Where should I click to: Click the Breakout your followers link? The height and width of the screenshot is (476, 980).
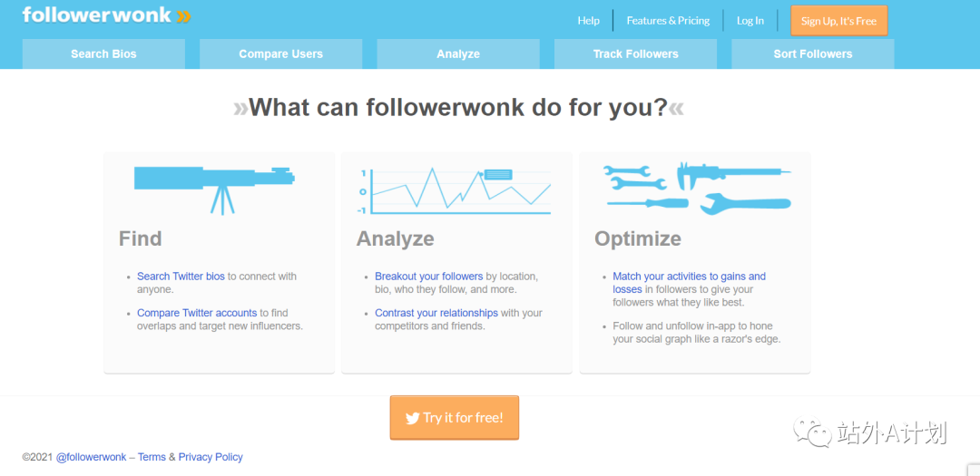click(428, 277)
